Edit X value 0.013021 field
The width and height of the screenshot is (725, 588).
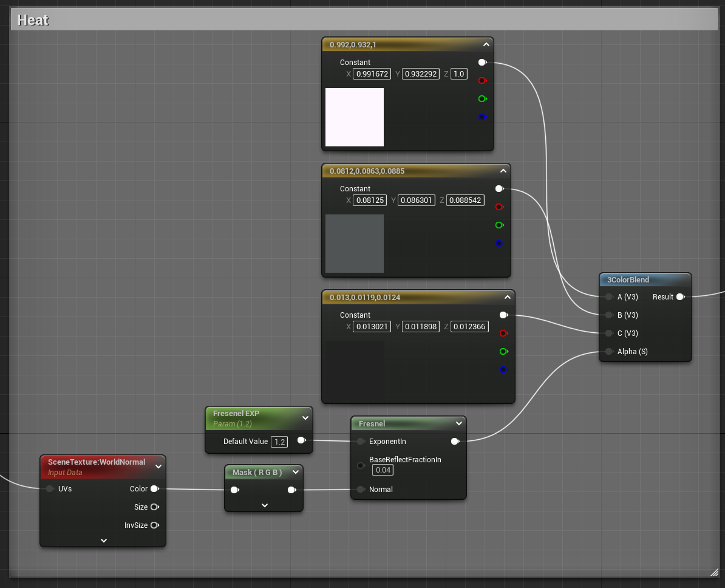372,327
